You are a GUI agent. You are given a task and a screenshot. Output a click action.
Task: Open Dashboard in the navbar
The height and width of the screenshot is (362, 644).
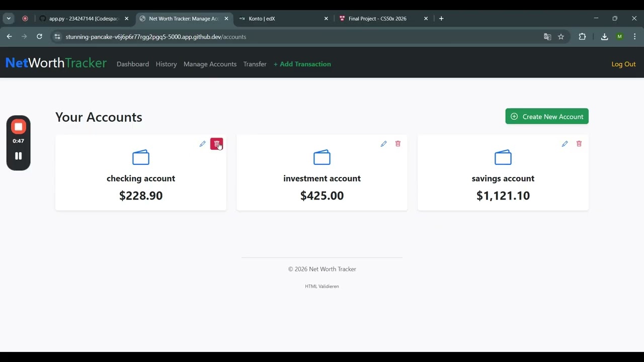tap(133, 64)
